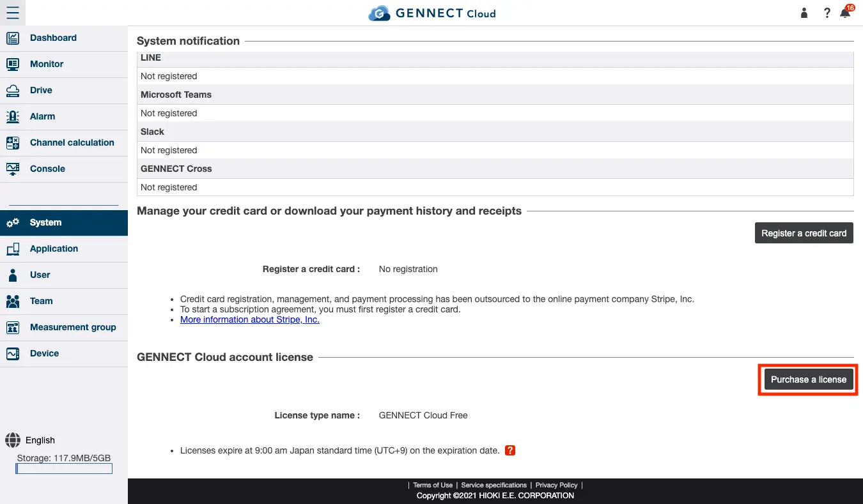The height and width of the screenshot is (504, 863).
Task: Open the user account icon in header
Action: pos(804,13)
